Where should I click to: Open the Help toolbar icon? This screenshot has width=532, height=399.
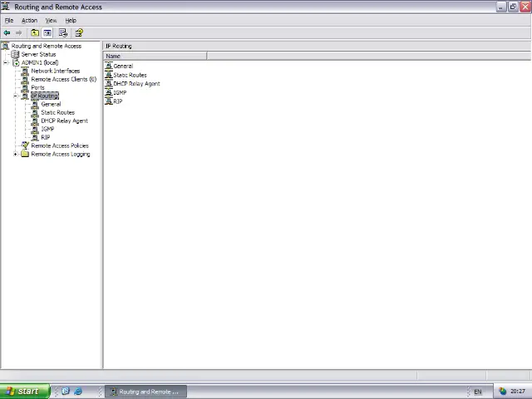click(79, 33)
